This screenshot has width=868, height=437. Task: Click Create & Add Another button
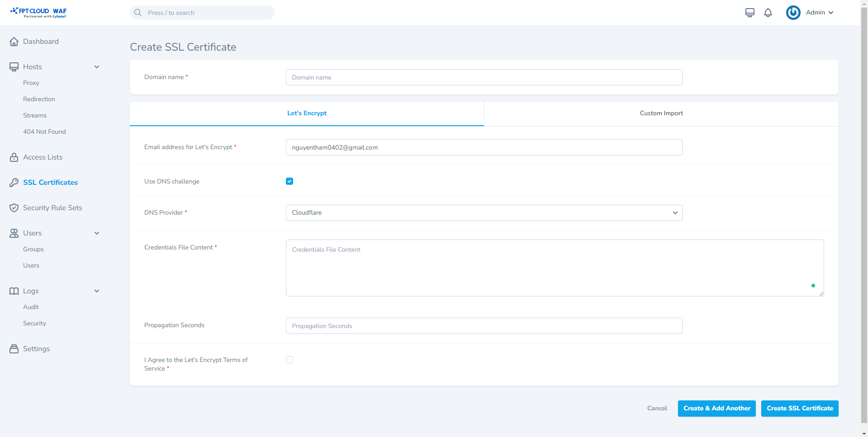[x=716, y=409]
